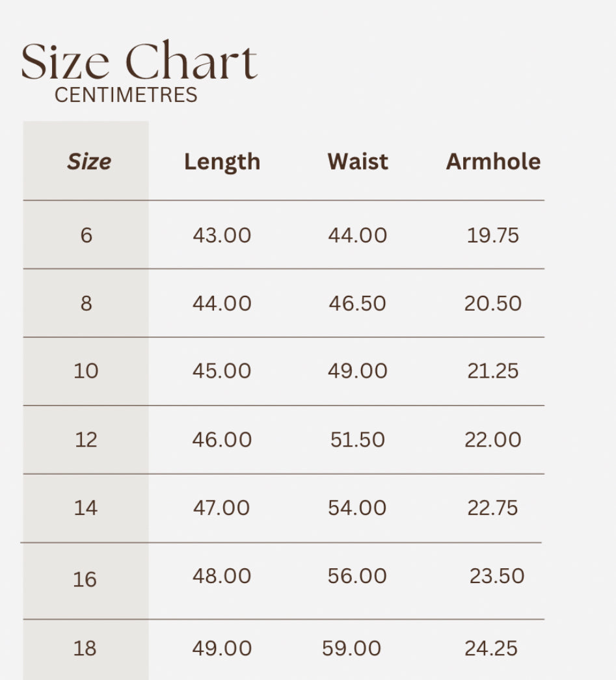Click size 14 row label
The image size is (616, 680).
pyautogui.click(x=85, y=508)
